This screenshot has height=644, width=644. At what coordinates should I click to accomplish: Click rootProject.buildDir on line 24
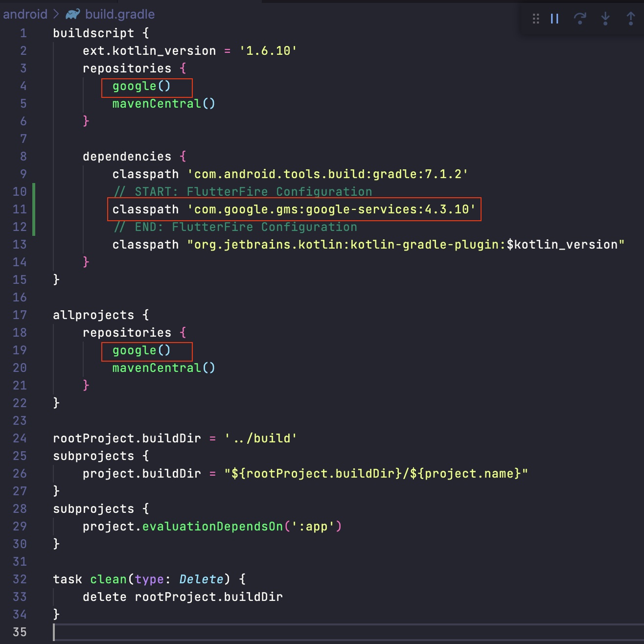coord(127,438)
